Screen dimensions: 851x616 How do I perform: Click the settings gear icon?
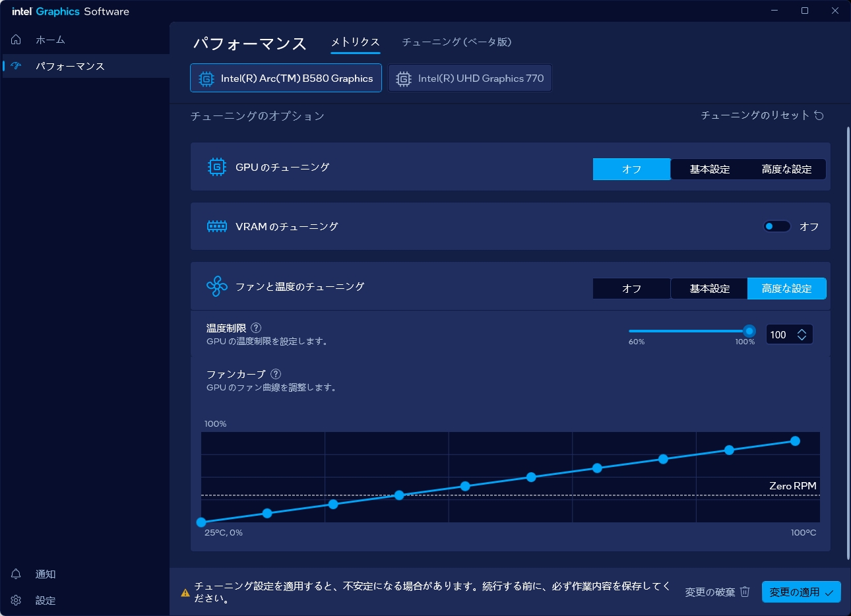pyautogui.click(x=16, y=600)
